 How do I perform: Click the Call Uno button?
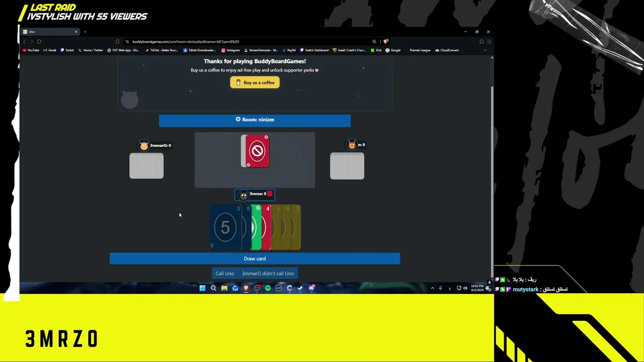(x=225, y=274)
